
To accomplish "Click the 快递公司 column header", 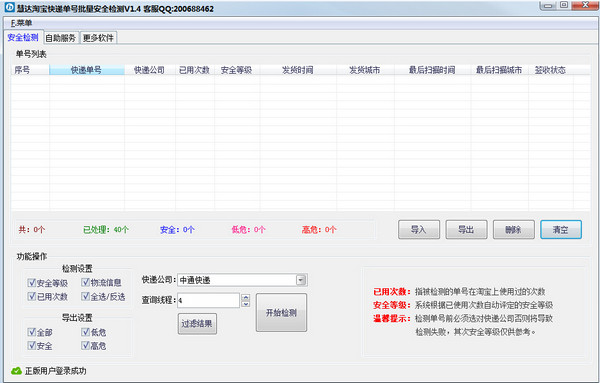I will (x=150, y=70).
